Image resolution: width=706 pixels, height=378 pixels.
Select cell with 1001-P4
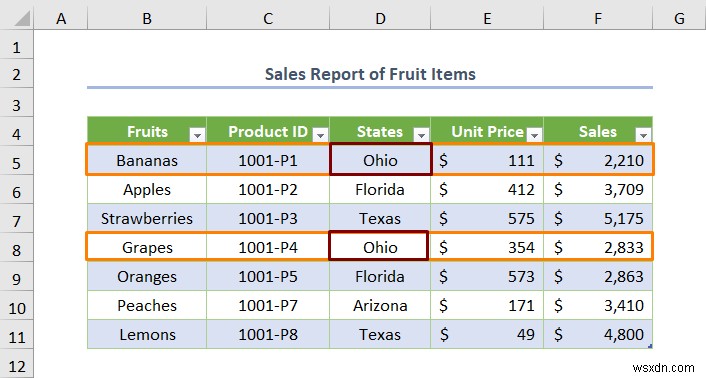(x=268, y=247)
